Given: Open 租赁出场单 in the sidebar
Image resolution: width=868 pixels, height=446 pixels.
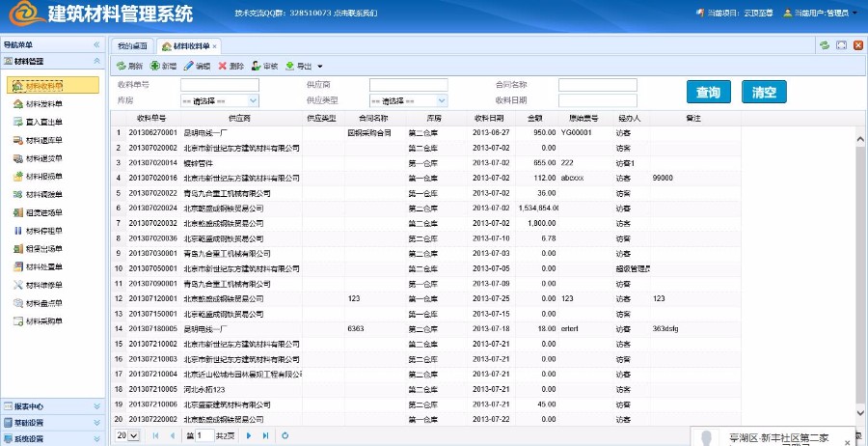Looking at the screenshot, I should 38,249.
